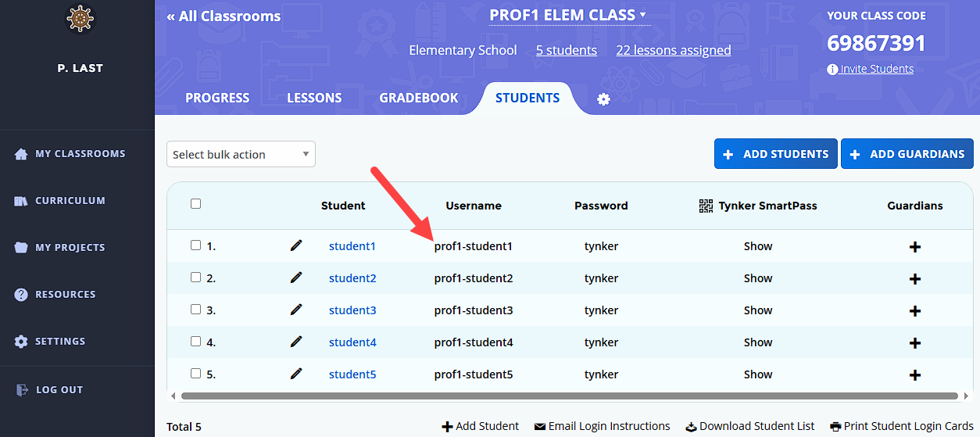Click the Add Students button
This screenshot has height=437, width=980.
[x=775, y=154]
